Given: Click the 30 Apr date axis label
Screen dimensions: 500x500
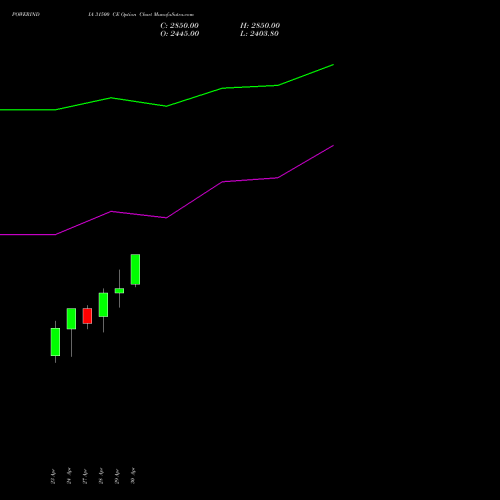Looking at the screenshot, I should (x=133, y=476).
